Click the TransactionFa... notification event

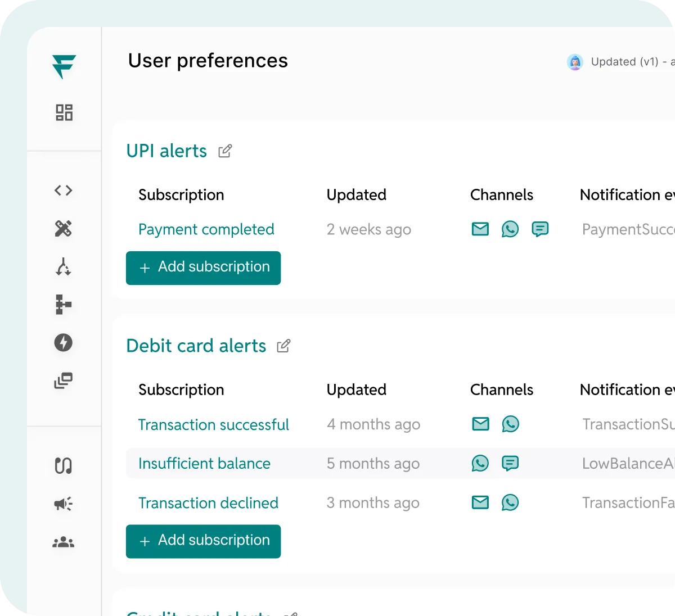[x=628, y=503]
